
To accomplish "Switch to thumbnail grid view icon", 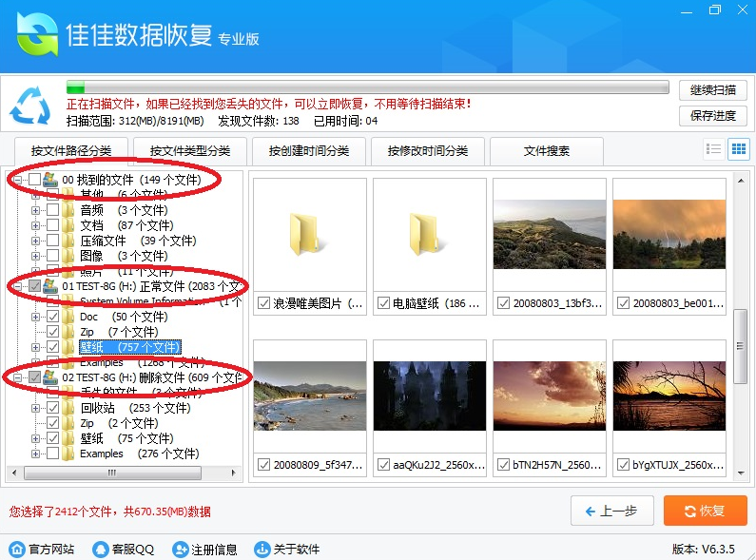I will (x=739, y=149).
